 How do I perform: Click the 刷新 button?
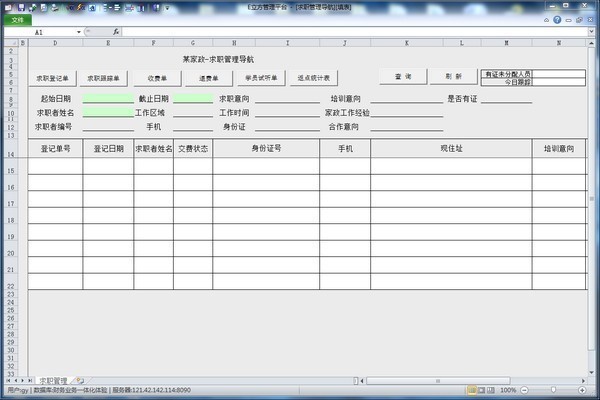click(454, 76)
